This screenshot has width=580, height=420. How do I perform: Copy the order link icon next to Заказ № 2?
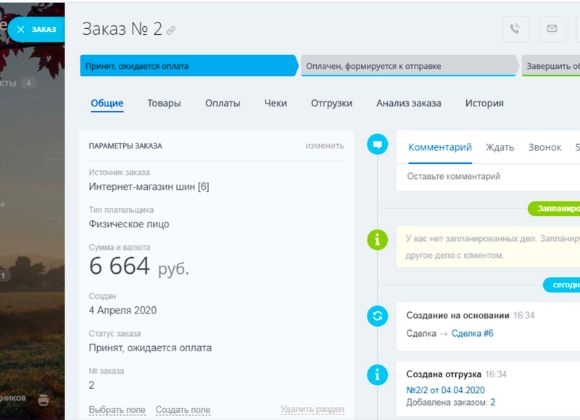[x=171, y=30]
